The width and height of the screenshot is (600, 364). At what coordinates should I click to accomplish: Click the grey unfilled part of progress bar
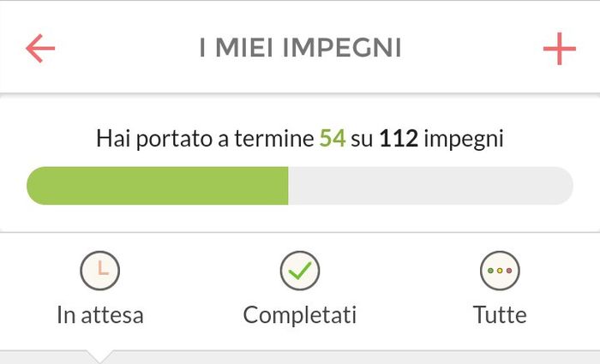coord(429,186)
